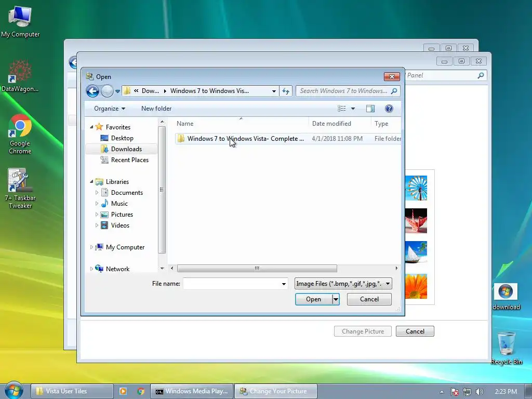The height and width of the screenshot is (399, 532).
Task: Click the Forward arrow in Open dialog
Action: pyautogui.click(x=107, y=91)
